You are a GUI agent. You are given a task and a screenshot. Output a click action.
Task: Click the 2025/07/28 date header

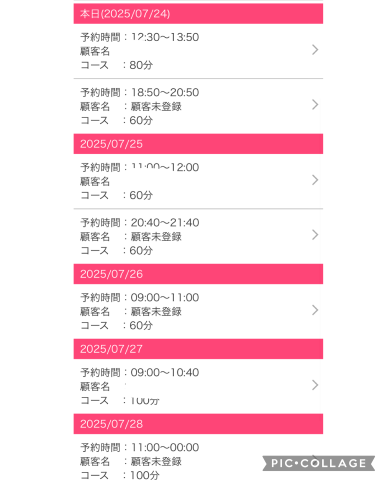[198, 424]
